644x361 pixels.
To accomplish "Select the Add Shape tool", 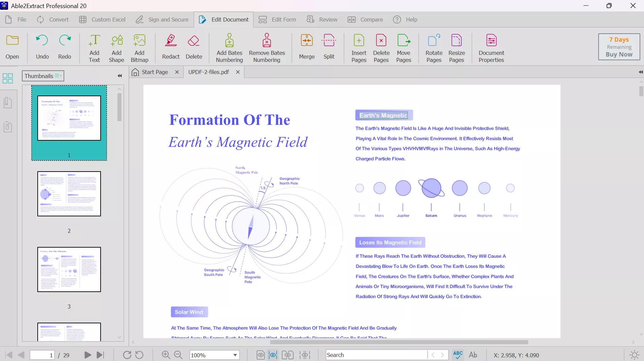I will [116, 47].
